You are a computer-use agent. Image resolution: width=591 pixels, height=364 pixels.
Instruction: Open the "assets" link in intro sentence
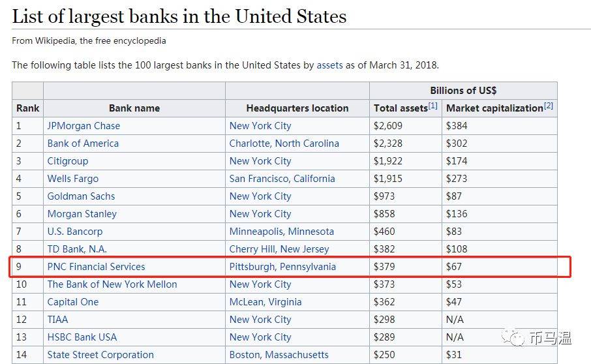329,65
